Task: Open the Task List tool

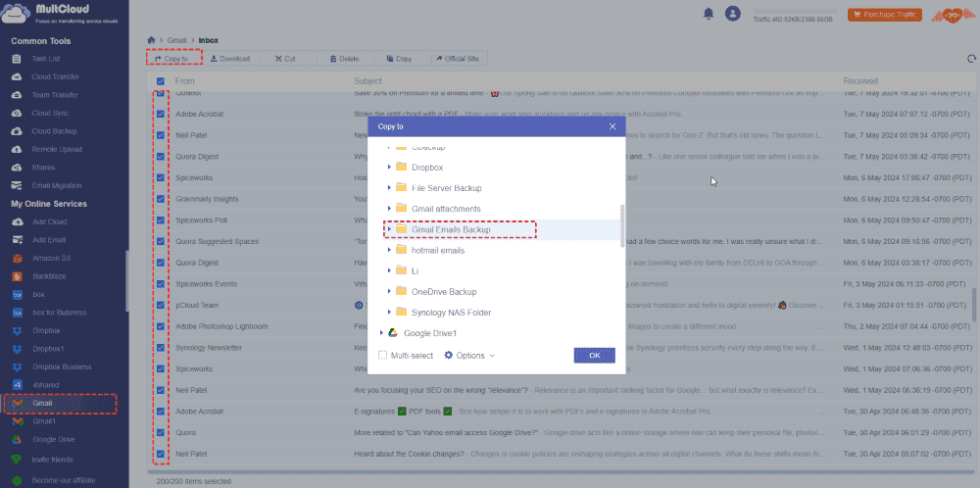Action: click(x=46, y=59)
